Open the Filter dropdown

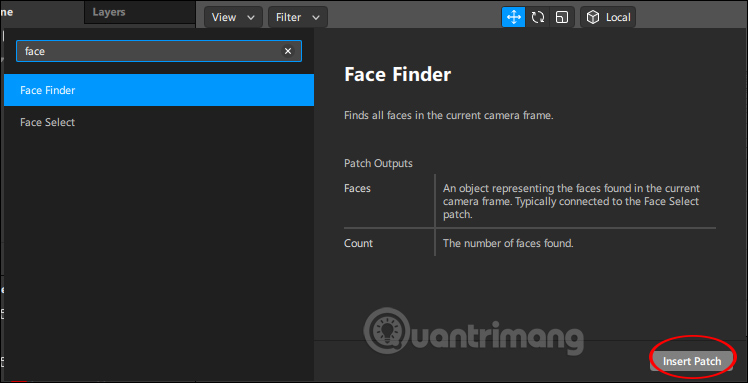298,18
